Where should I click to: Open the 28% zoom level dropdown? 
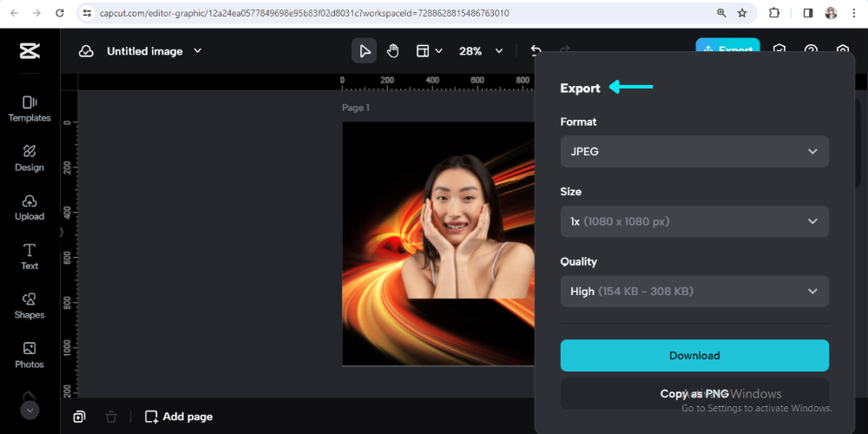click(x=481, y=51)
